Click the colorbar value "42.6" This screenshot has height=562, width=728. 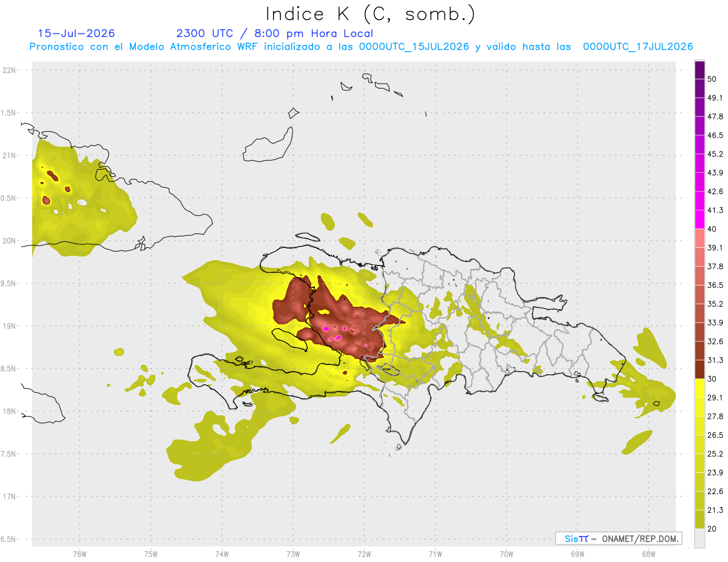click(x=715, y=192)
